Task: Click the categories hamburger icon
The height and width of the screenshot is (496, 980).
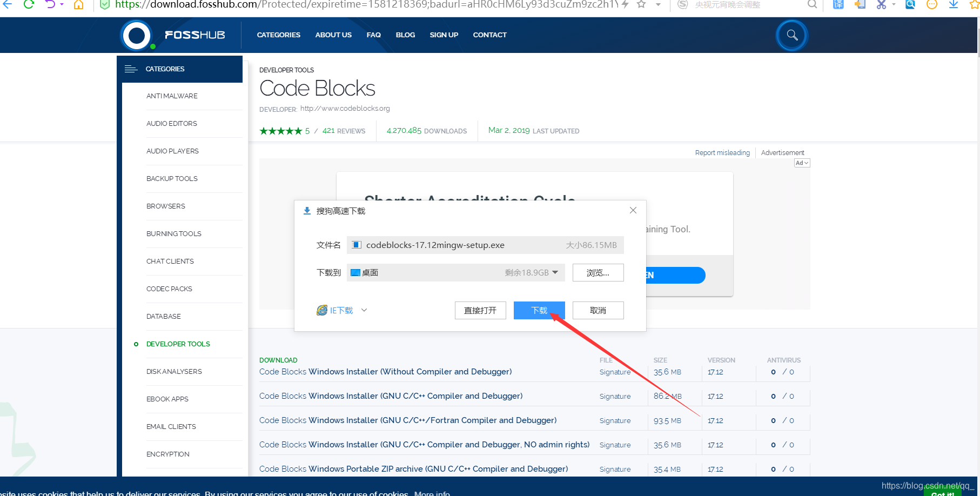Action: pos(131,69)
